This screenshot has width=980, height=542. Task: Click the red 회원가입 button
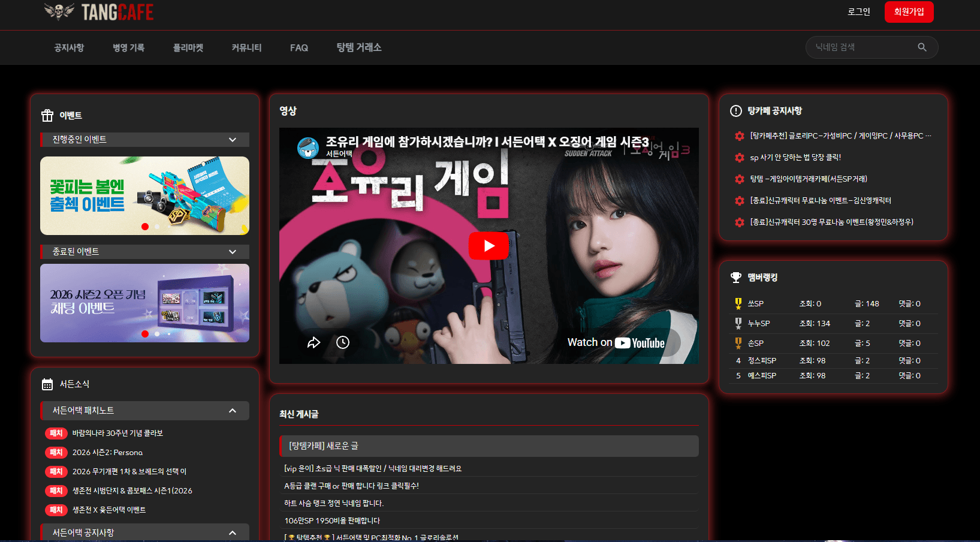909,12
